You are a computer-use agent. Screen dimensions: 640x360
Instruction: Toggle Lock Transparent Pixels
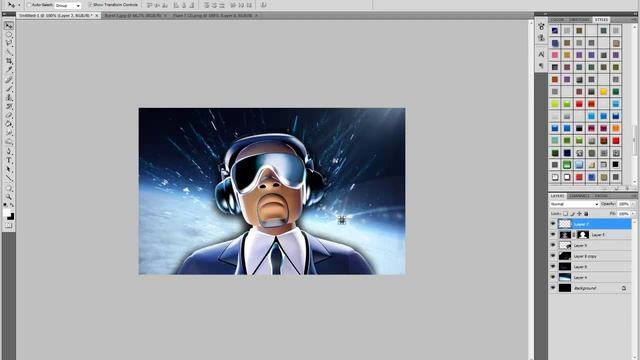pyautogui.click(x=566, y=213)
